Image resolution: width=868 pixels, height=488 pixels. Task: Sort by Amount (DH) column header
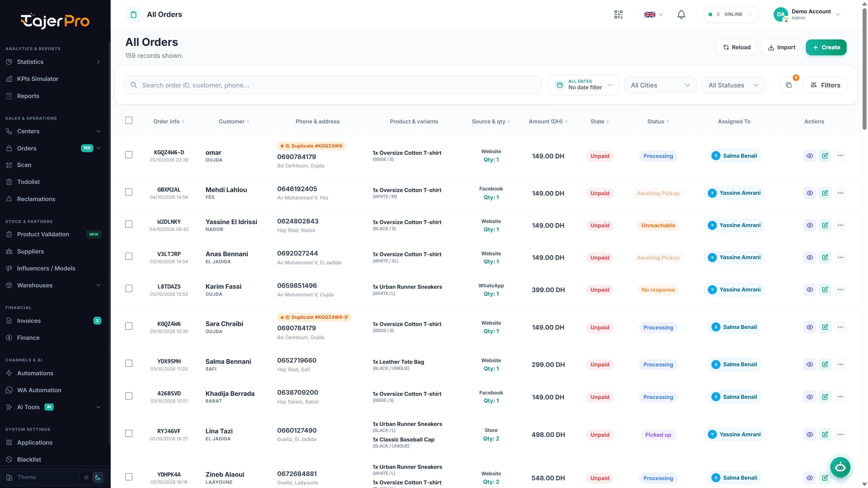tap(548, 122)
